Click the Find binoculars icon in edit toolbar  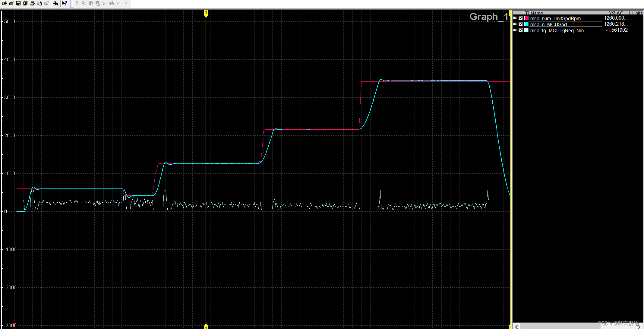pos(112,3)
